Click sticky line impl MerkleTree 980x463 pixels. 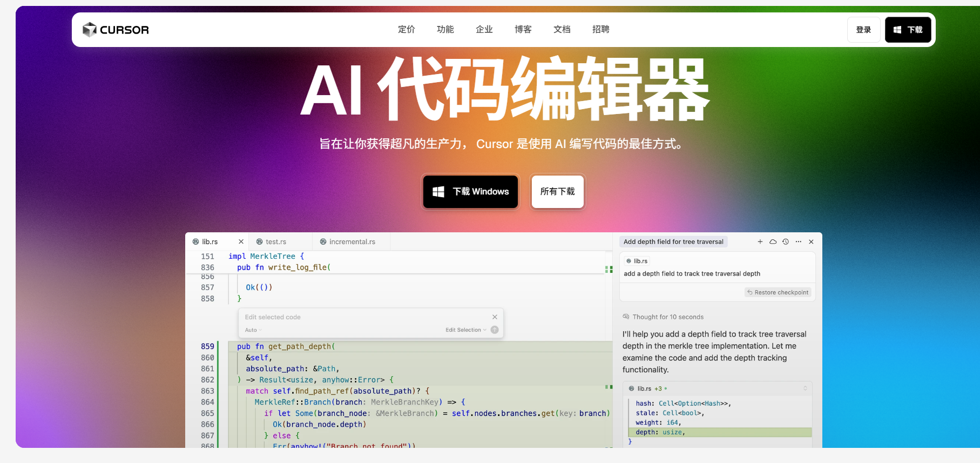(x=266, y=256)
